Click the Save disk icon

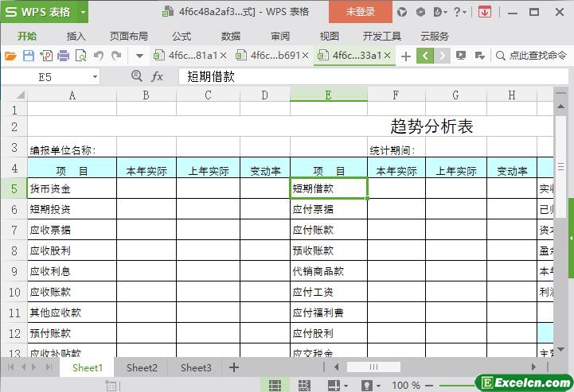(x=28, y=56)
